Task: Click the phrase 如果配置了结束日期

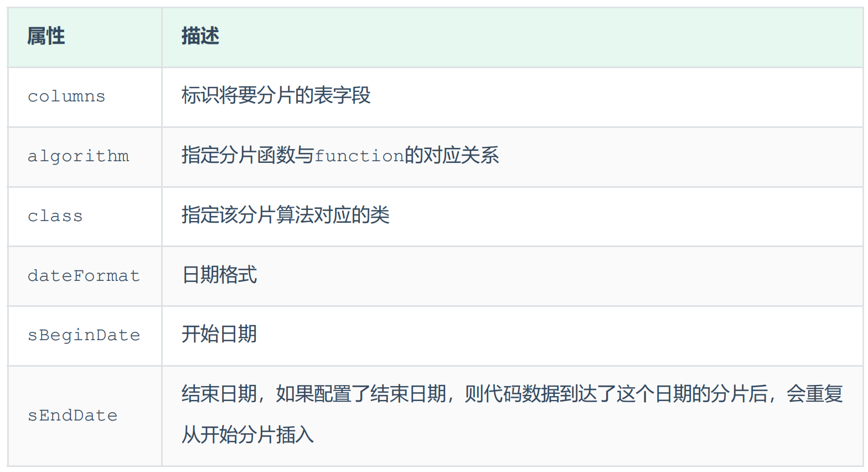Action: 361,394
